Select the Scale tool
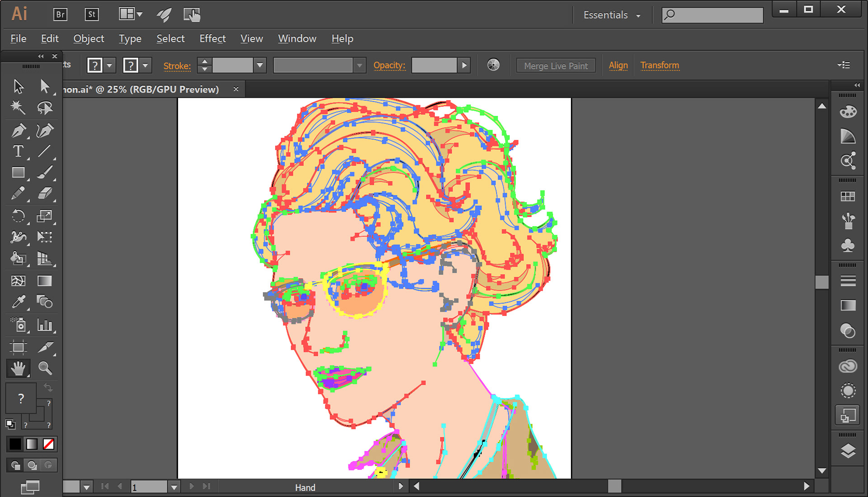 [x=45, y=216]
